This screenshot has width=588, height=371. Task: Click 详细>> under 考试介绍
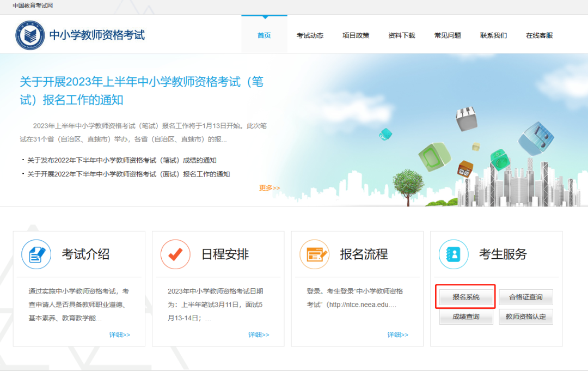[x=119, y=334]
